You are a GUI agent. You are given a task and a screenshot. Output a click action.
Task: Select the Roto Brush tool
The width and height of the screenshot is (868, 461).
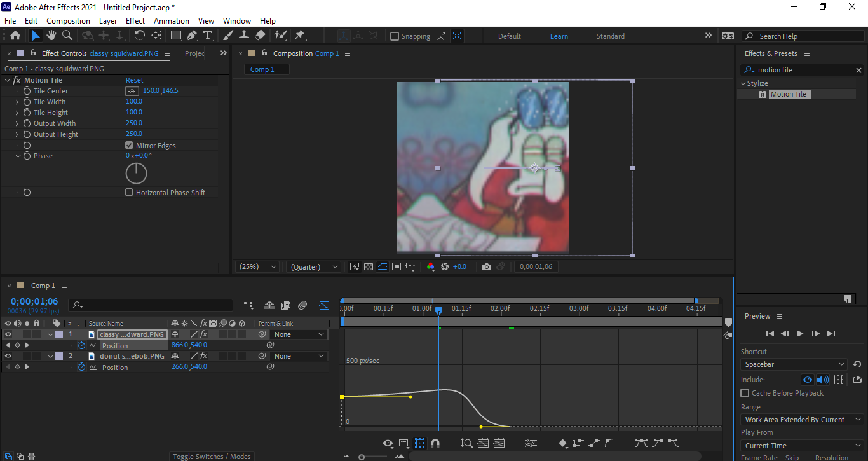click(x=280, y=36)
